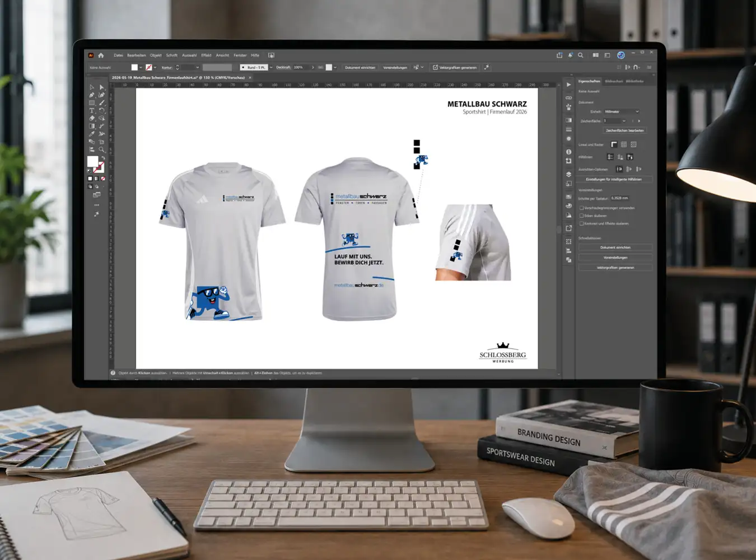Open the Bearbeiten menu
This screenshot has width=756, height=560.
pyautogui.click(x=137, y=55)
